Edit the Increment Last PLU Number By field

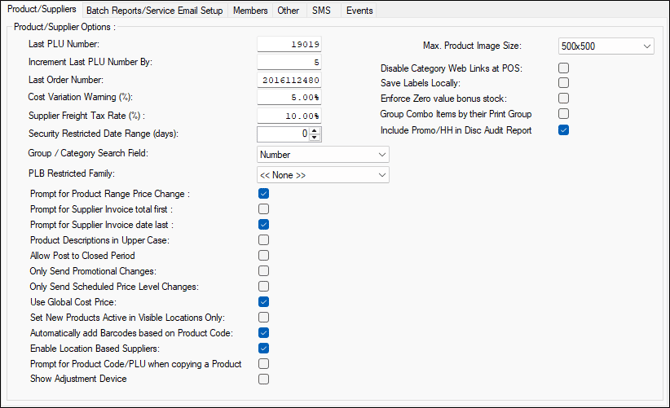click(289, 62)
